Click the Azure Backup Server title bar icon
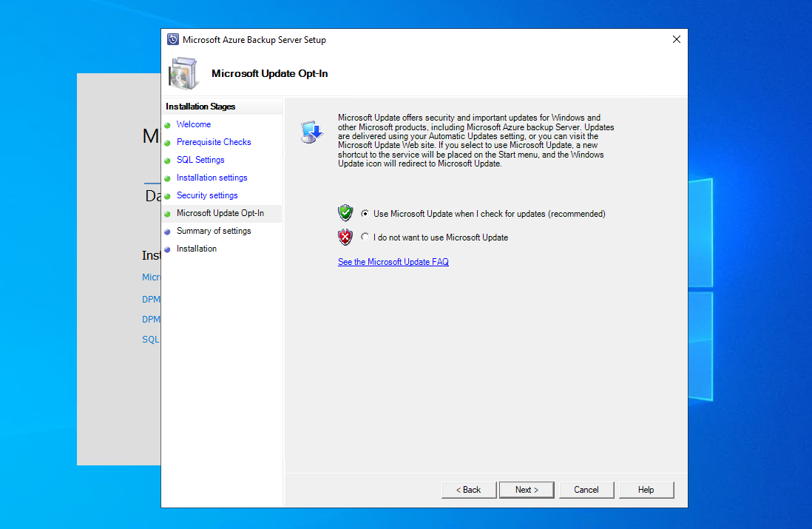 [173, 39]
